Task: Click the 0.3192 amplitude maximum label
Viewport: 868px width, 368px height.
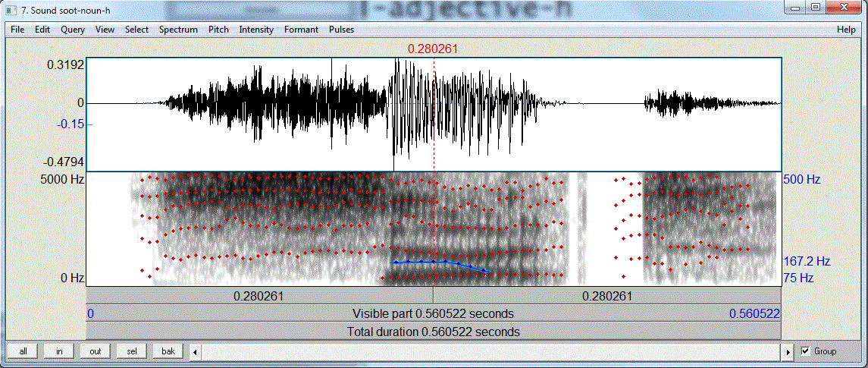Action: [x=65, y=64]
